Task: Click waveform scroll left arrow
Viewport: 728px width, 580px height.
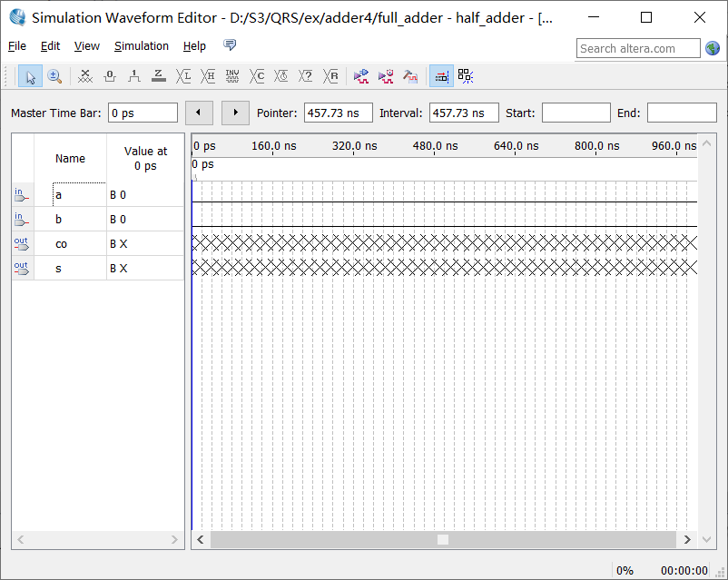Action: pyautogui.click(x=201, y=539)
